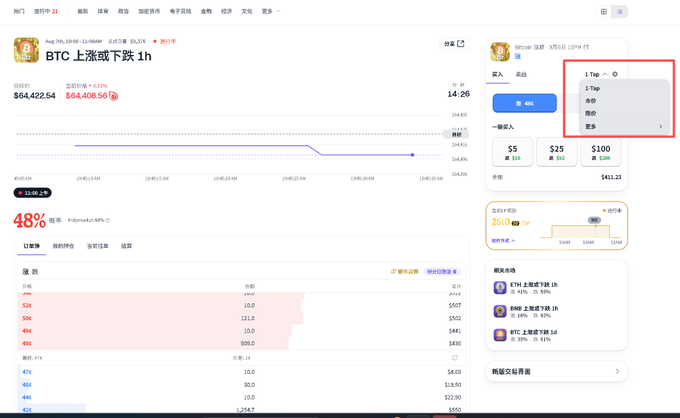Image resolution: width=680 pixels, height=418 pixels.
Task: Open the 更多 dropdown in top navigation
Action: 271,11
